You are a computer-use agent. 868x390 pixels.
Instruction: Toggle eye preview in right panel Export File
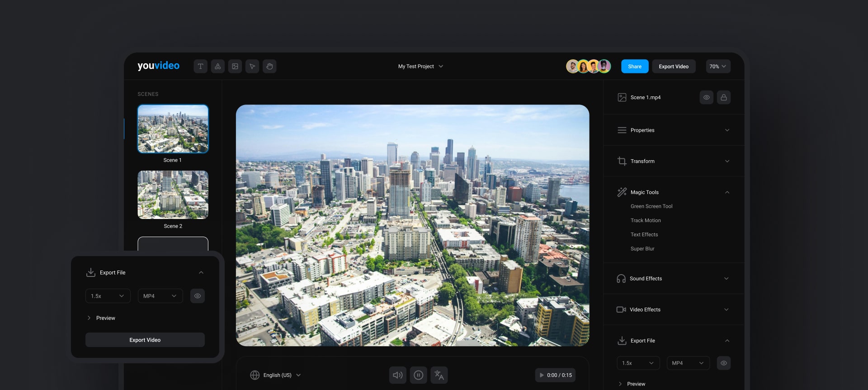(x=724, y=363)
